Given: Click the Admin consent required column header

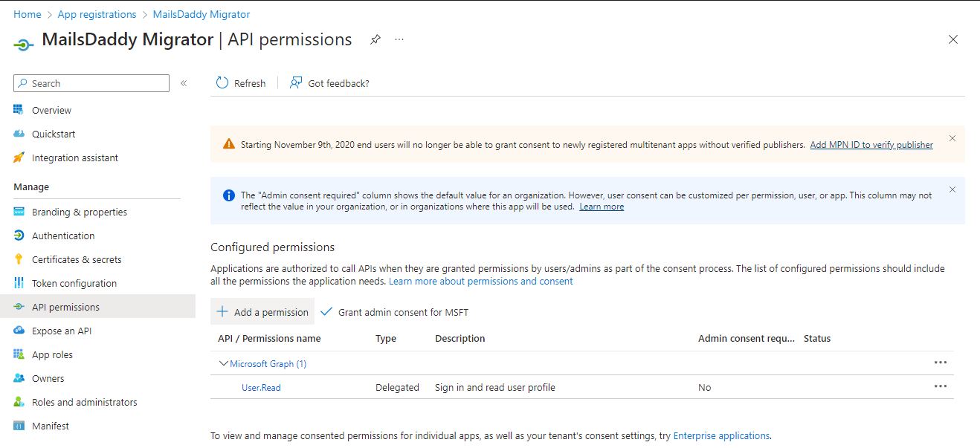Looking at the screenshot, I should tap(747, 338).
